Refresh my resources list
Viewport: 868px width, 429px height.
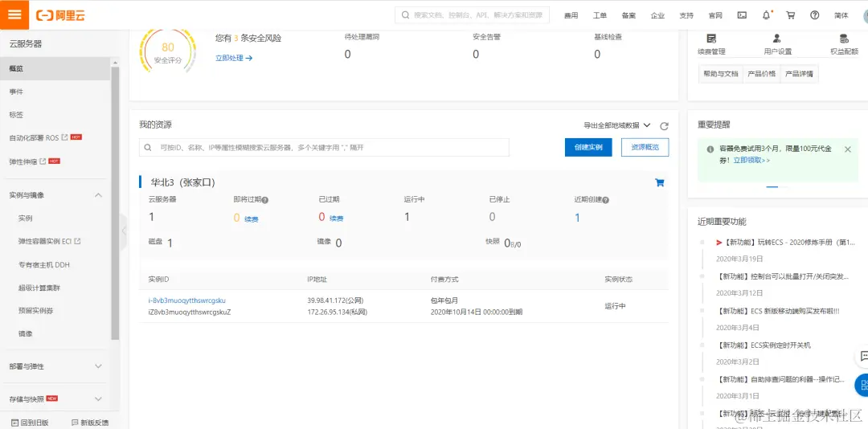pyautogui.click(x=665, y=125)
